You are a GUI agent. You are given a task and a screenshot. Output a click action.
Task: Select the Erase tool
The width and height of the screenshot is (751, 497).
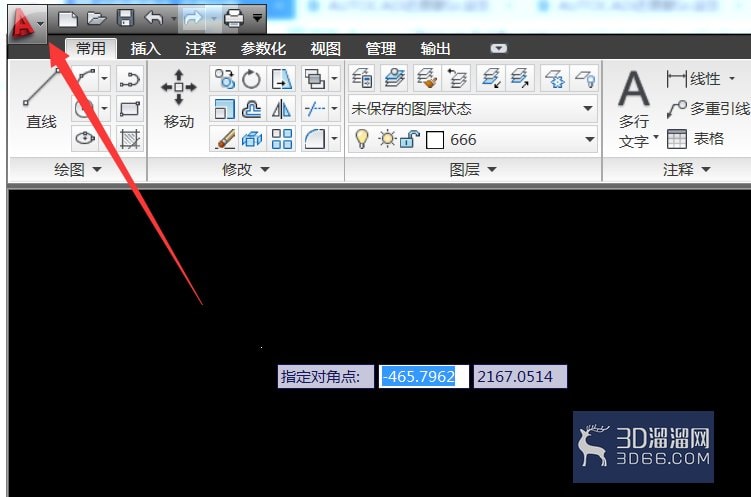click(x=224, y=139)
